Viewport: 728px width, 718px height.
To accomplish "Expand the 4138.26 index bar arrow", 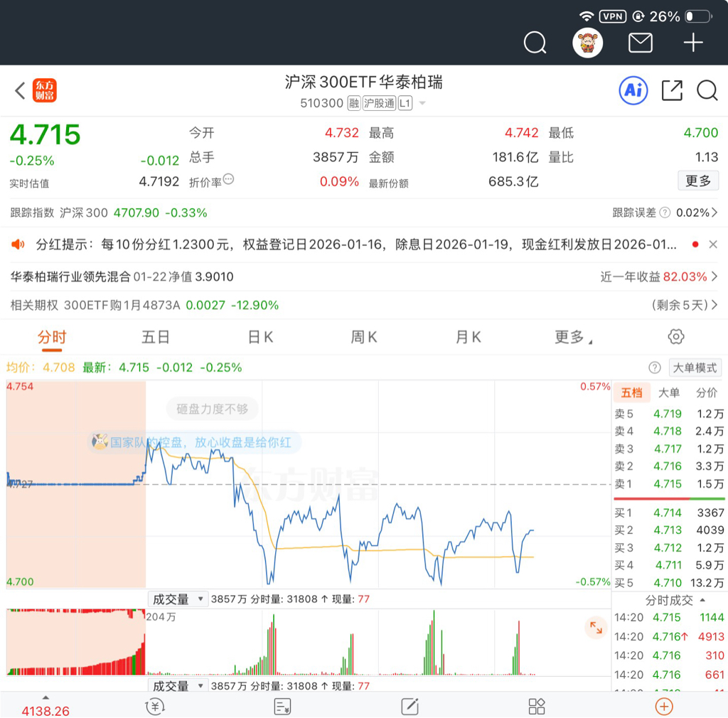I will (x=45, y=697).
